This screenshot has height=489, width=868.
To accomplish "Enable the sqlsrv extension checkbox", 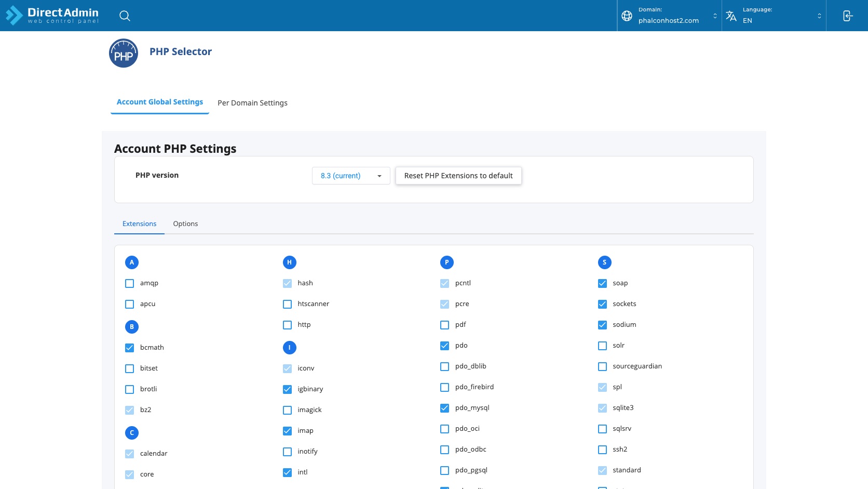I will tap(603, 429).
